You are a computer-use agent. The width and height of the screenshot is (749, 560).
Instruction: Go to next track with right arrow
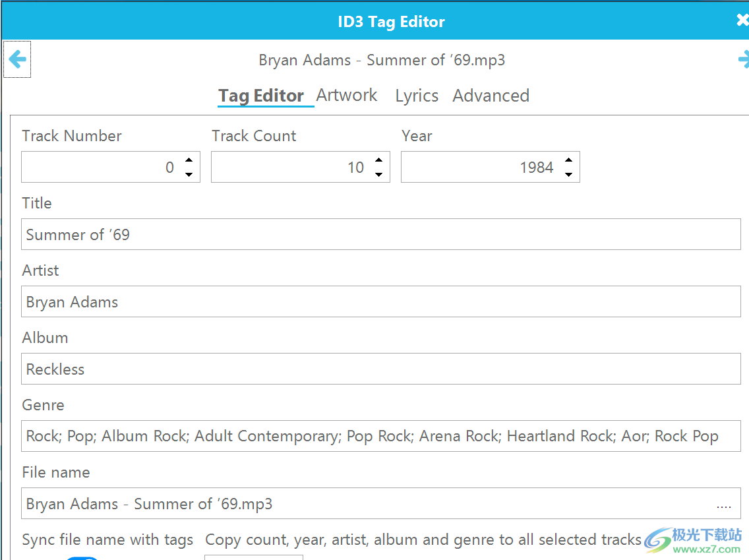click(743, 59)
